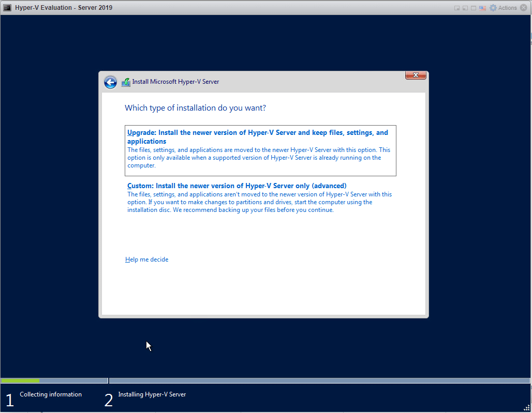
Task: Click the console resize grip in the corner
Action: coord(527,408)
